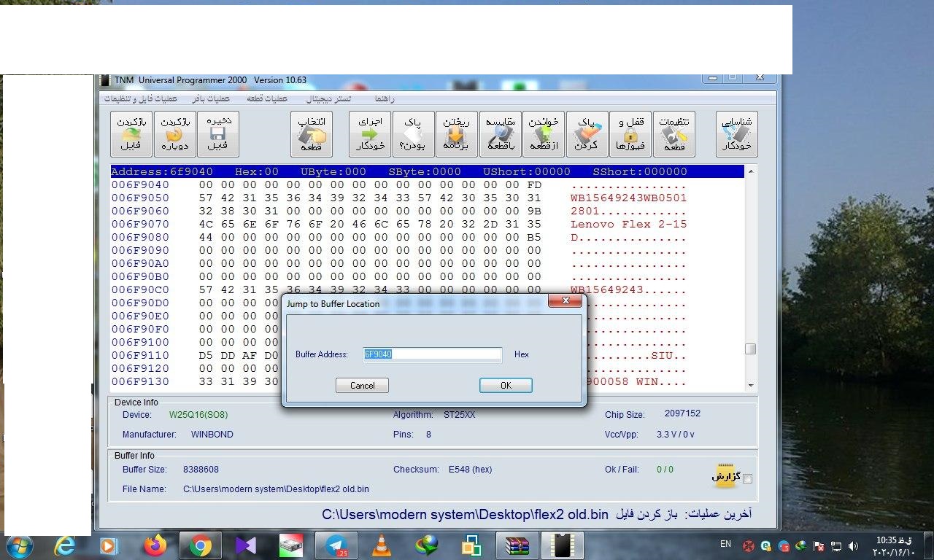Open the عملیات قطعه menu
934x560 pixels.
click(x=266, y=98)
